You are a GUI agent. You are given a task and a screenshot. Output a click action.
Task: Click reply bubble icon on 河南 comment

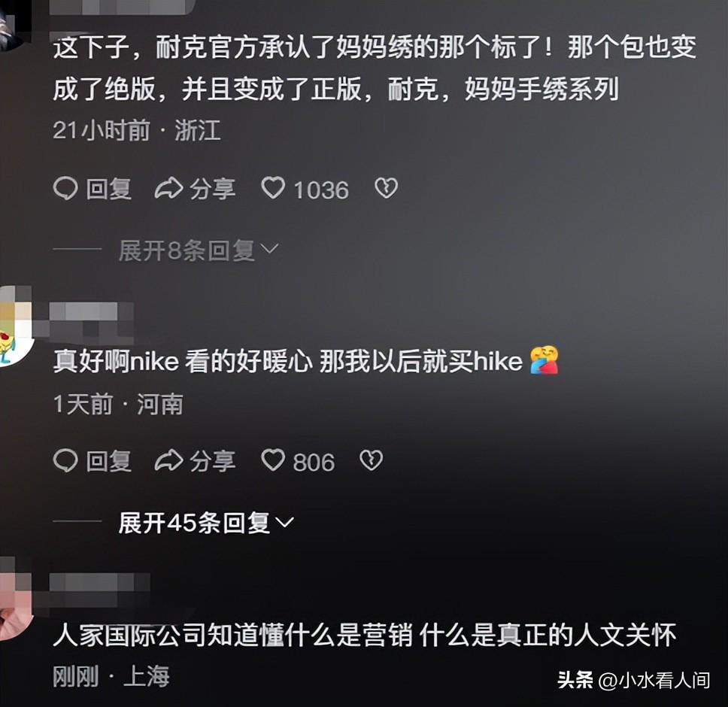[65, 461]
